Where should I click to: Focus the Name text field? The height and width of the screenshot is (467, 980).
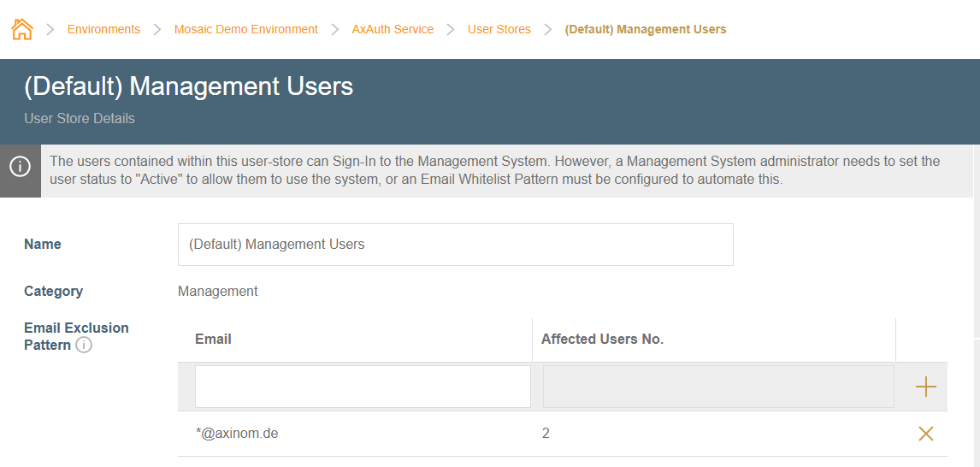[455, 245]
